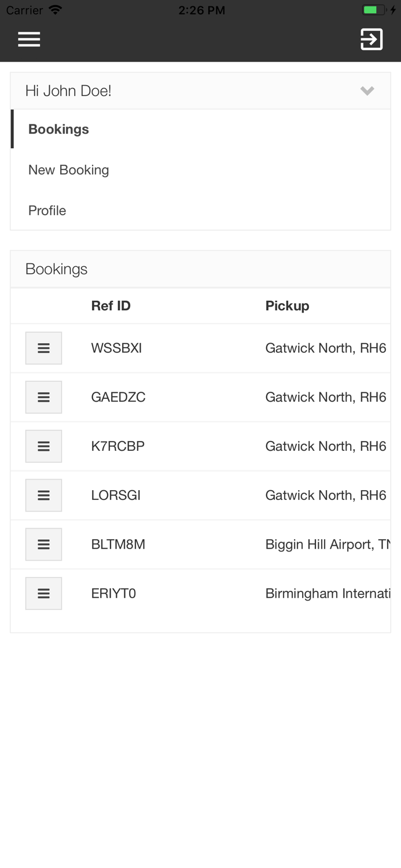Open row menu for booking LORSGI

click(43, 495)
